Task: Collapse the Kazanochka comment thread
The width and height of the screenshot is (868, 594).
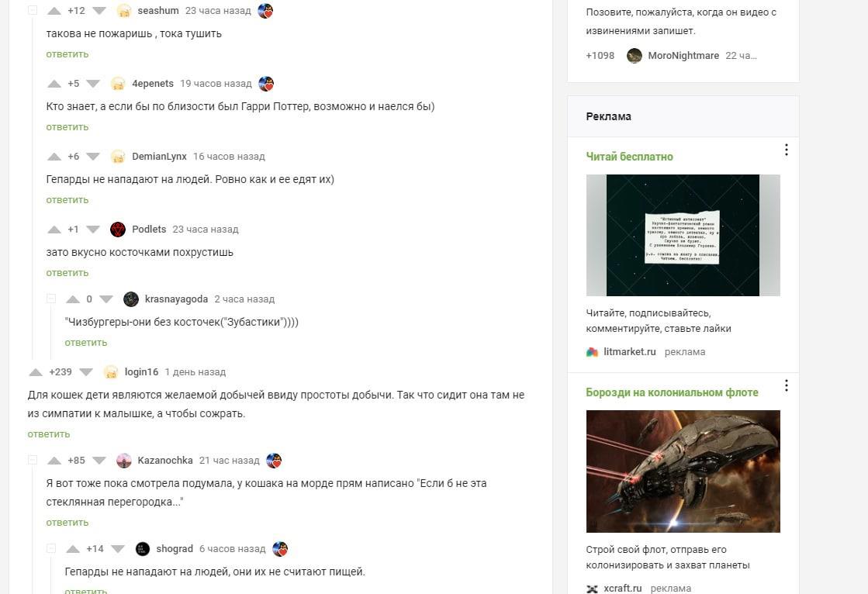Action: [33, 460]
